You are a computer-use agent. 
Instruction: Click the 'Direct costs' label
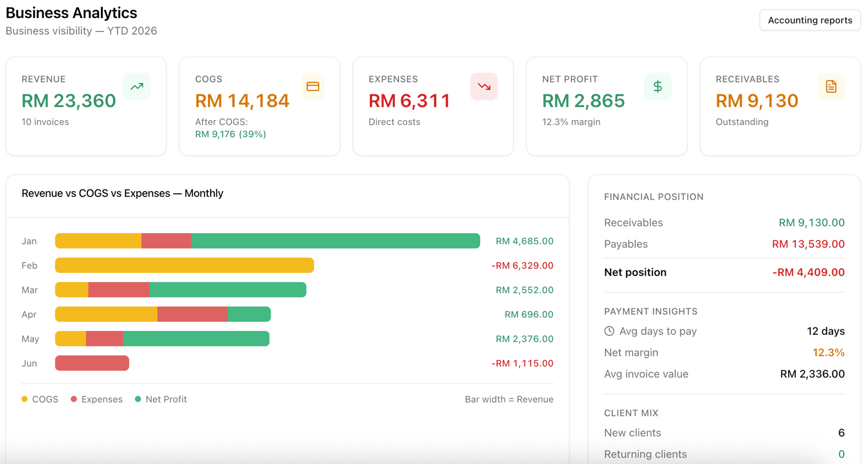[394, 122]
